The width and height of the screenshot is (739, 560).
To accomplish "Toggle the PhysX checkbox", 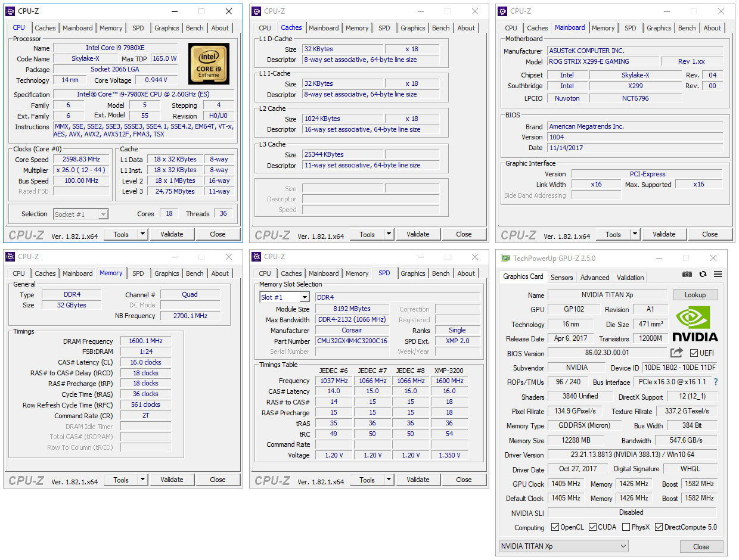I will (626, 527).
